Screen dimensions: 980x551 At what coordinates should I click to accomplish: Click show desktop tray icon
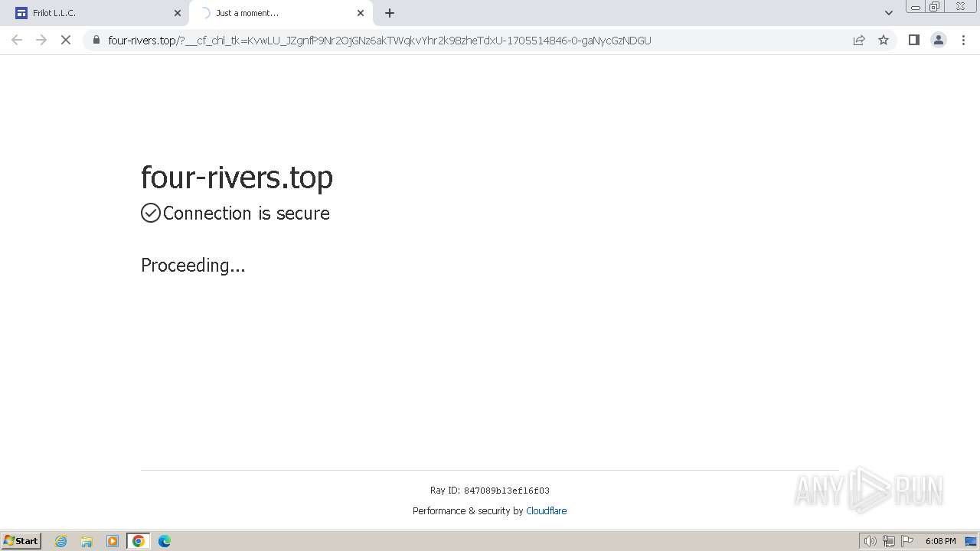(x=971, y=541)
